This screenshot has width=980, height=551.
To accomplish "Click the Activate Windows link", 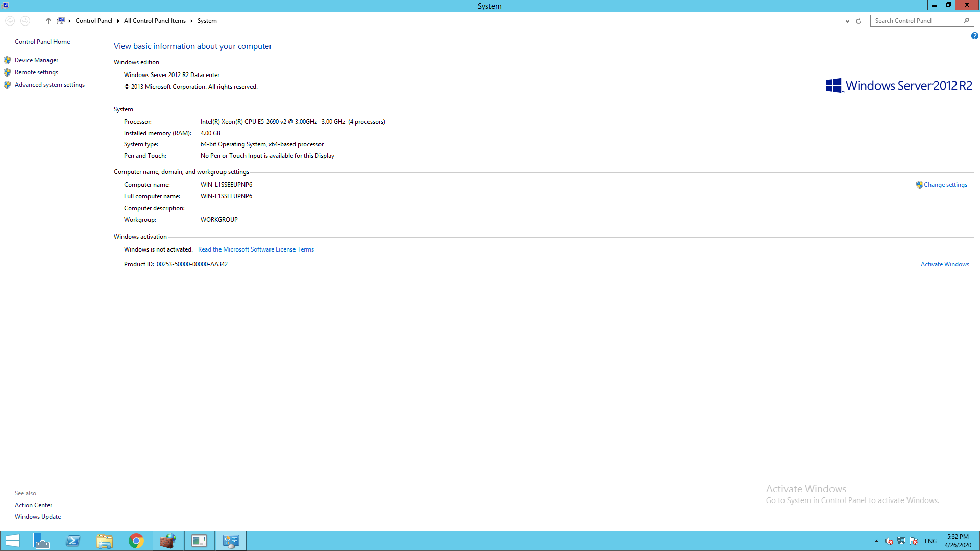I will [944, 264].
